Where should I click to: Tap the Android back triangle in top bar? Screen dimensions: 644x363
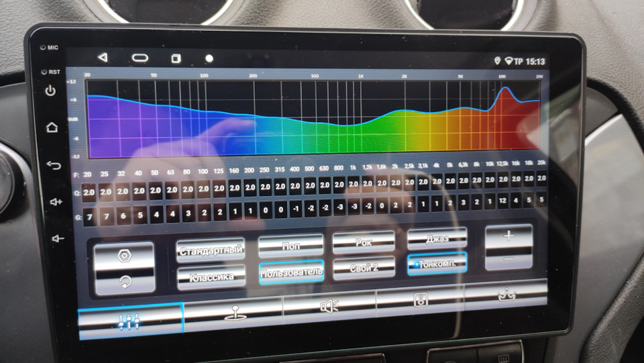[x=103, y=57]
